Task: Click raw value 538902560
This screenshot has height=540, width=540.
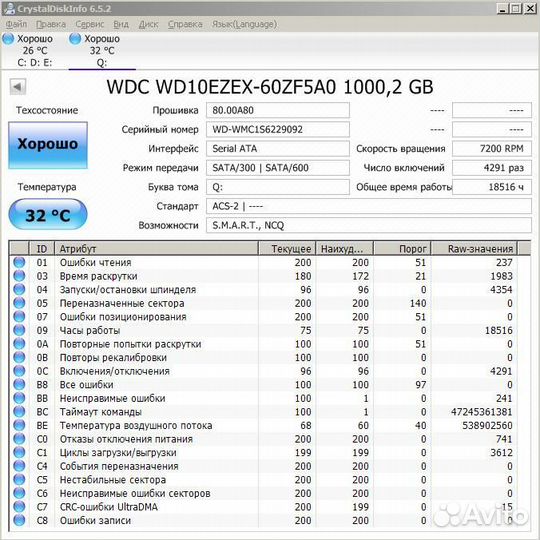Action: (x=487, y=425)
